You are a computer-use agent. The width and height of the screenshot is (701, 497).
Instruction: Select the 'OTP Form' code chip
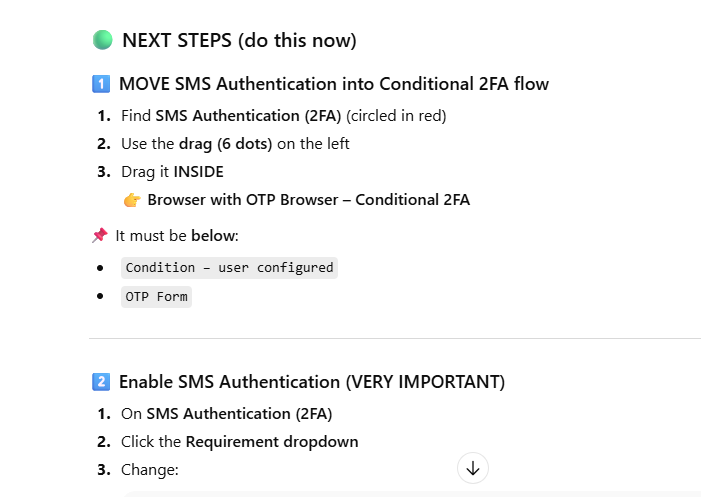click(x=156, y=297)
